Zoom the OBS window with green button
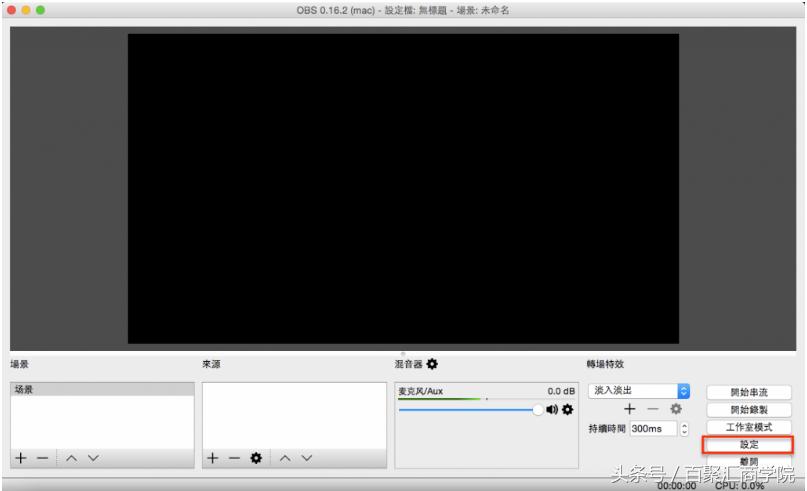 (40, 10)
